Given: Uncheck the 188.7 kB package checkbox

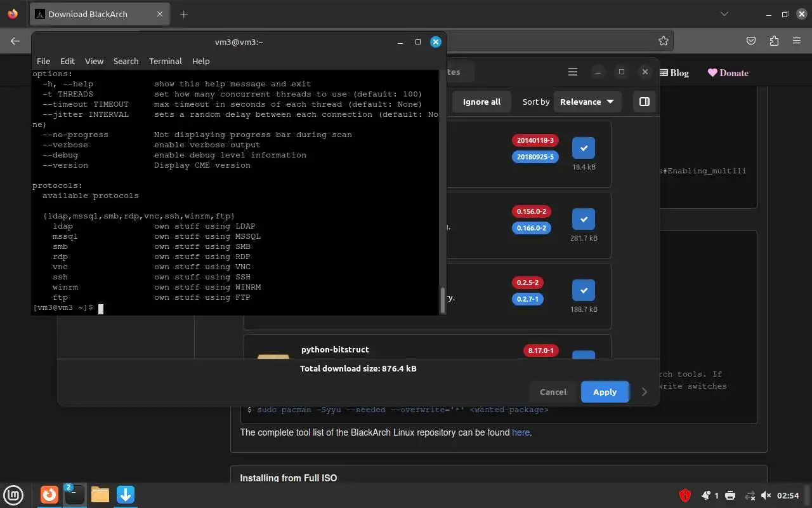Looking at the screenshot, I should coord(584,290).
